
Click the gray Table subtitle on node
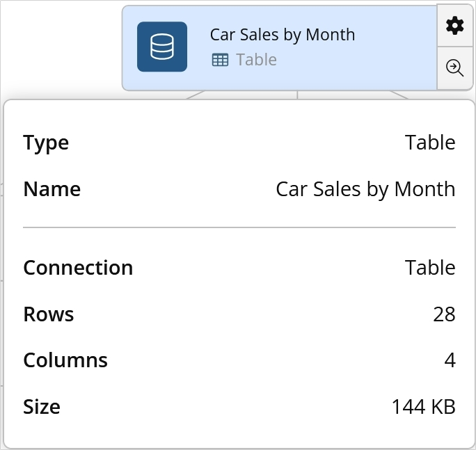click(257, 60)
